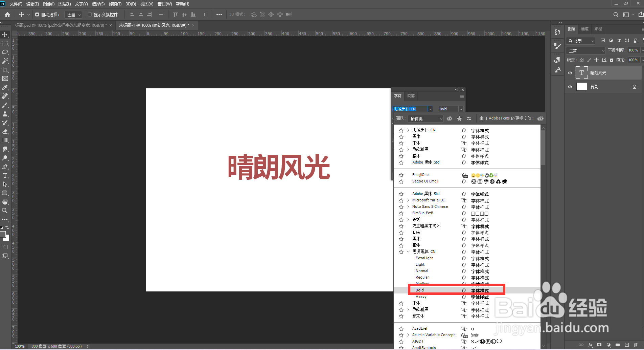Select the Crop tool
Viewport: 644px width, 350px height.
click(5, 70)
